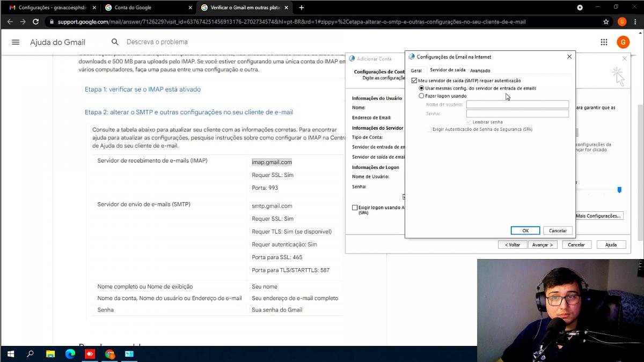Click the Ajuda do Gmail title

click(x=57, y=42)
